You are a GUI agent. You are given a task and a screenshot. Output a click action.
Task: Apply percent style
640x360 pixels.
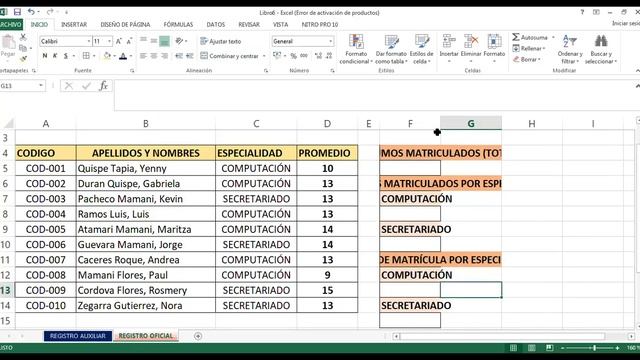tap(293, 56)
